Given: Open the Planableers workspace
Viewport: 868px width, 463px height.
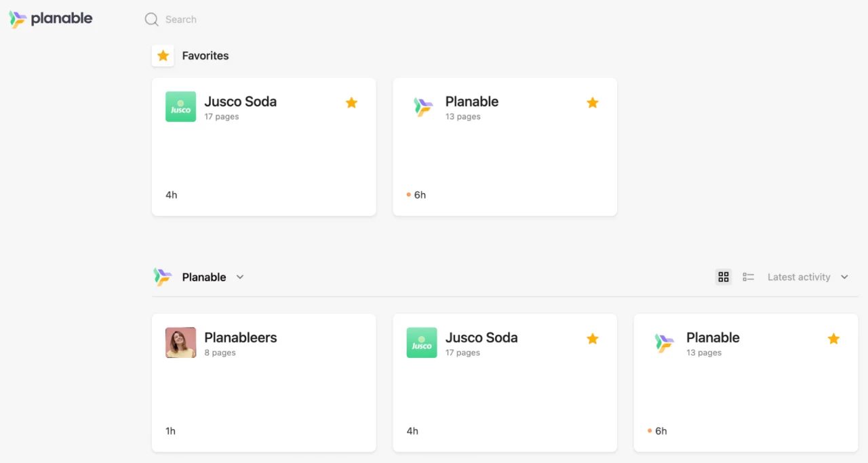Looking at the screenshot, I should [264, 382].
